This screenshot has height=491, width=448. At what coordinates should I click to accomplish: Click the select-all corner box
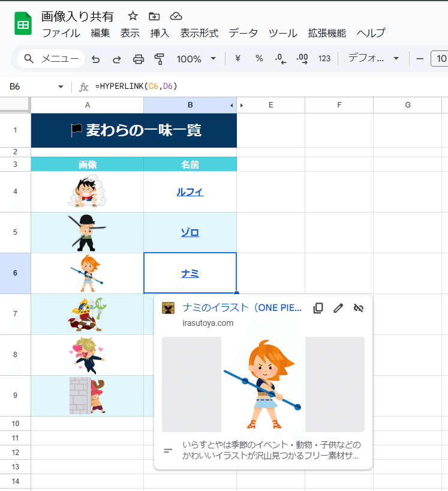tap(15, 104)
